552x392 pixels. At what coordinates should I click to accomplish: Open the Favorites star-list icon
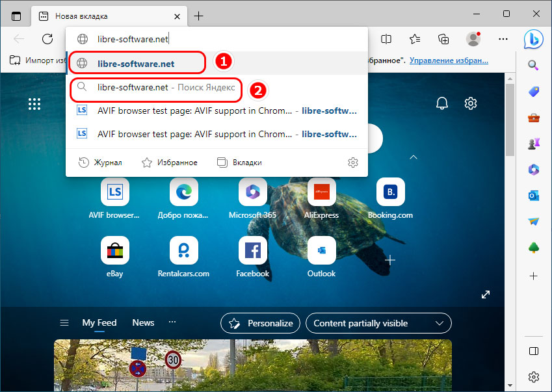tap(415, 39)
